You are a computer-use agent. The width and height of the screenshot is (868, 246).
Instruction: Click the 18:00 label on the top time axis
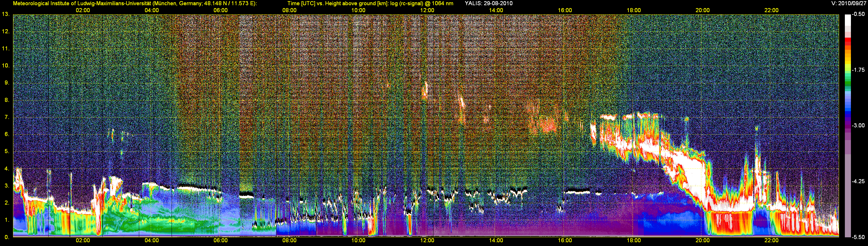[x=633, y=10]
